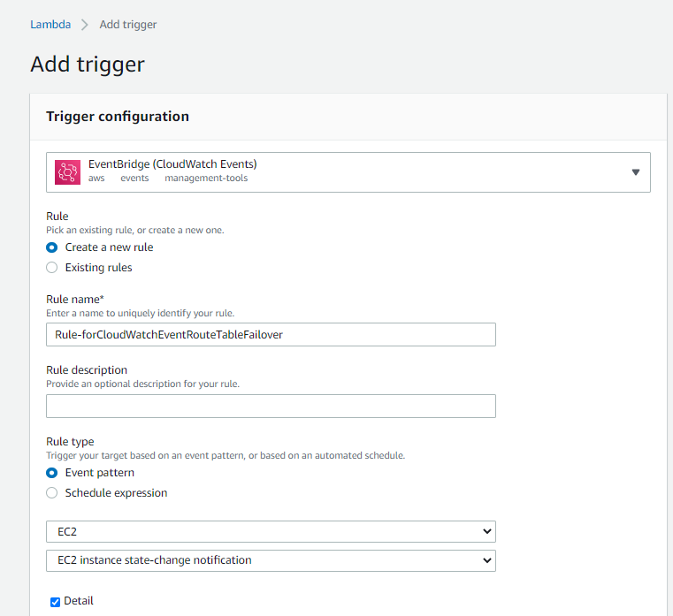Click the breadcrumb chevron separator
This screenshot has height=616, width=673.
[x=85, y=25]
